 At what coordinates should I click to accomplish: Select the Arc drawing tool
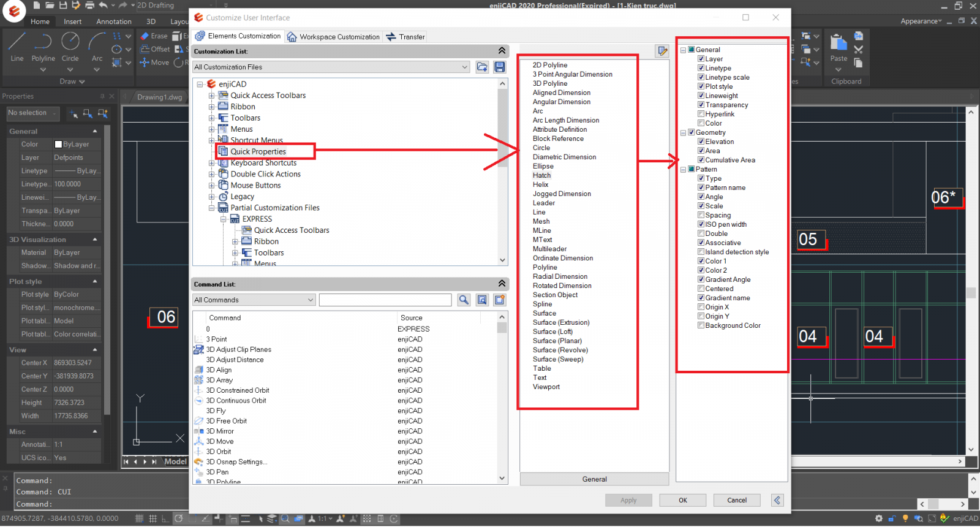(97, 47)
